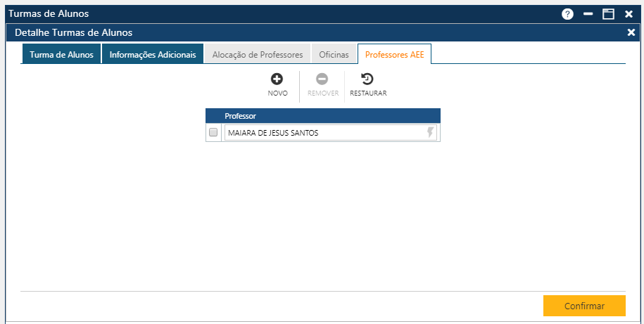Viewport: 644px width, 324px height.
Task: Click the lightning icon in professor field
Action: point(430,132)
